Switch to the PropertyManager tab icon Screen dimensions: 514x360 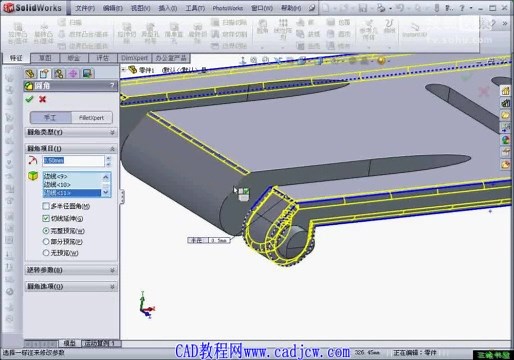pyautogui.click(x=44, y=73)
